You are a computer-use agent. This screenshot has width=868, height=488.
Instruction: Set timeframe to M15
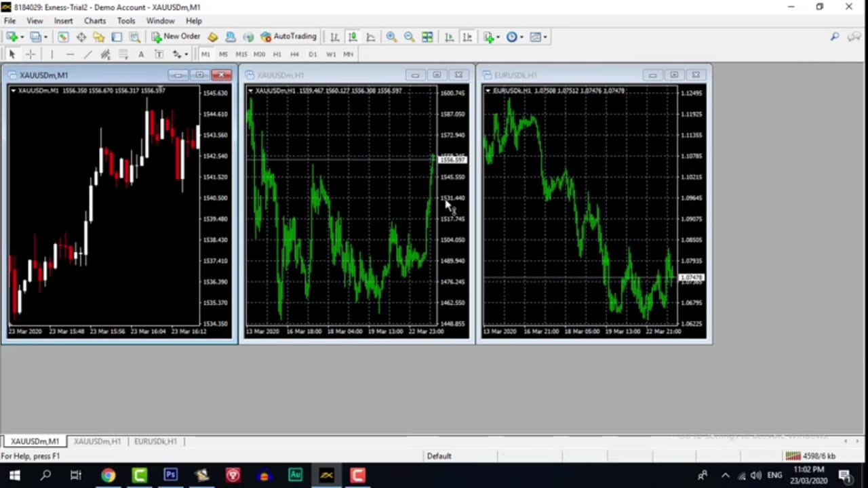241,54
